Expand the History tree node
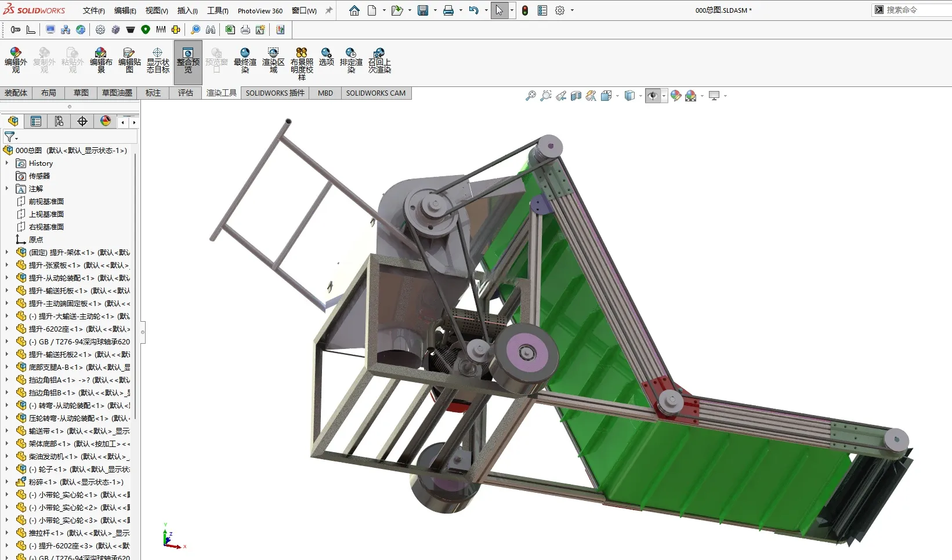Viewport: 952px width, 560px height. pos(7,163)
